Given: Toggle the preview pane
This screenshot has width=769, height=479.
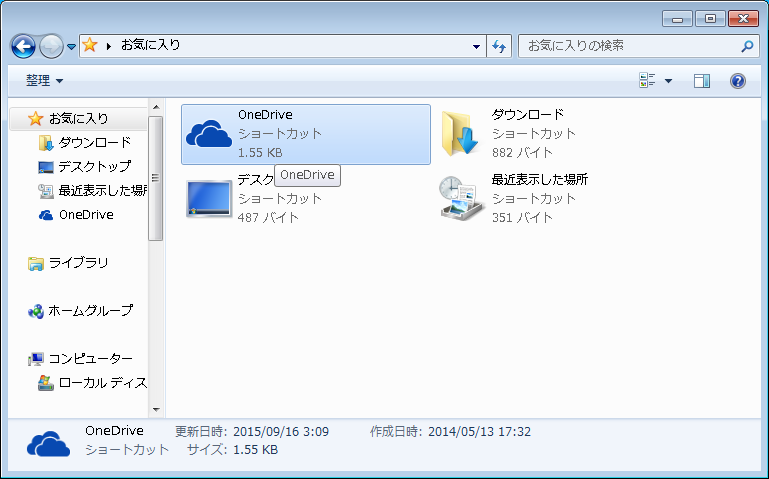Looking at the screenshot, I should (x=701, y=81).
